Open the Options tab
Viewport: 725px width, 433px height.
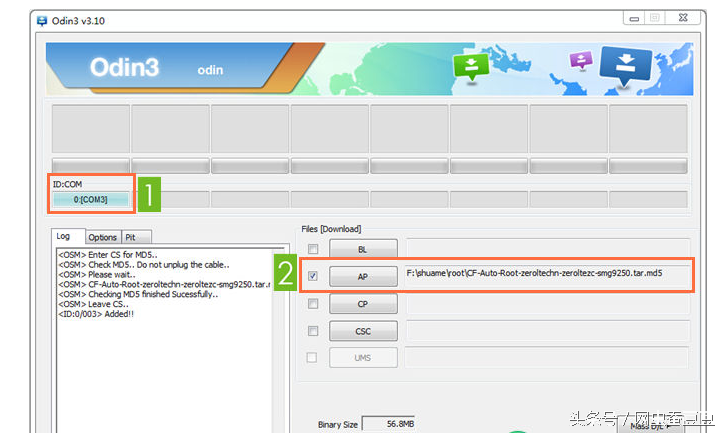(103, 237)
